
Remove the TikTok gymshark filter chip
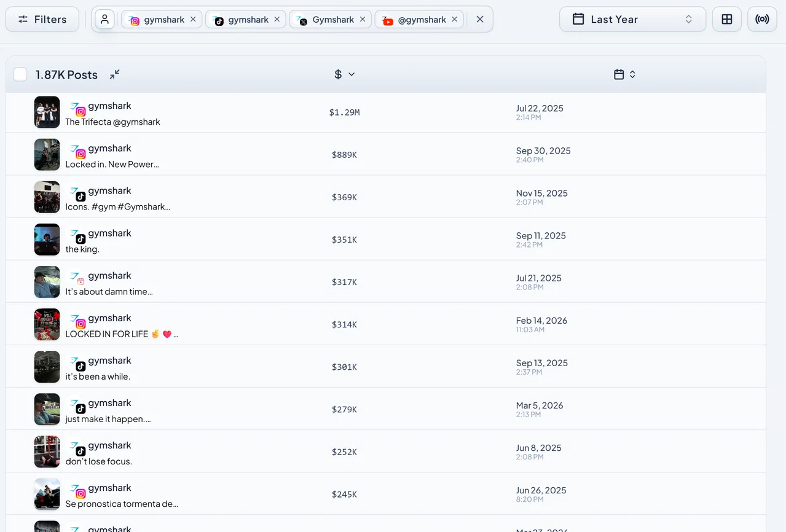(x=277, y=20)
